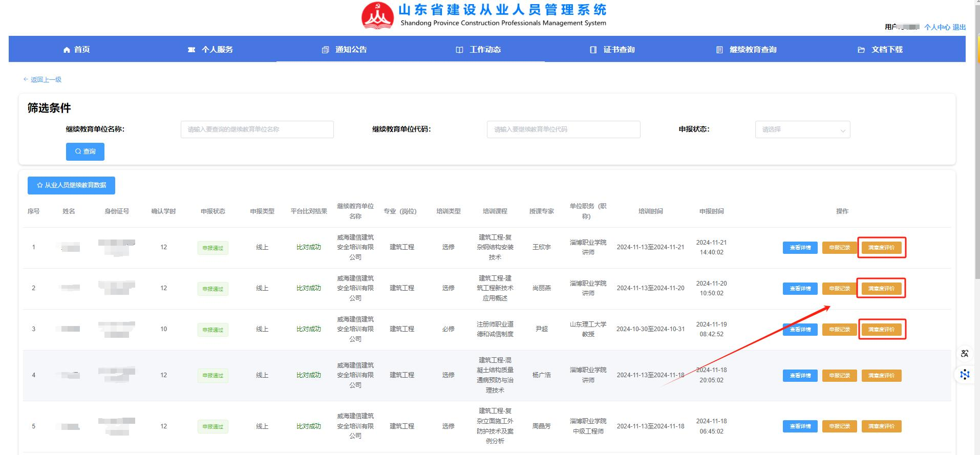Focus the 继续教育单位名称 input field
This screenshot has height=455, width=980.
coord(257,129)
